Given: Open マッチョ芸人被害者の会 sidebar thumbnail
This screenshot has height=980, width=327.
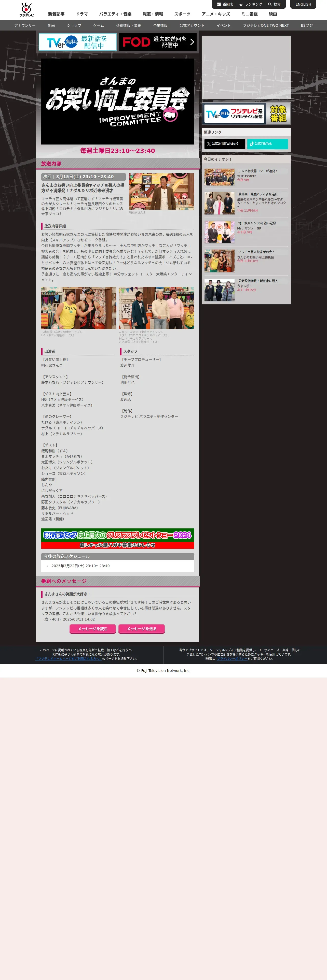Looking at the screenshot, I should (220, 261).
